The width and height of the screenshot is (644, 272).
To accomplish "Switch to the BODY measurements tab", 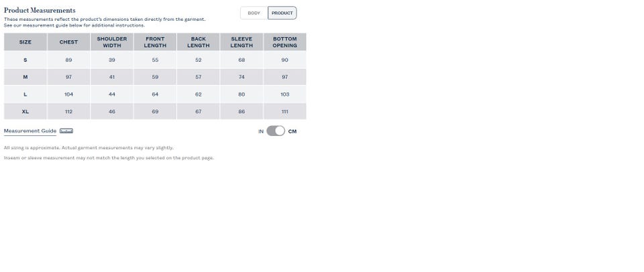I will 254,13.
